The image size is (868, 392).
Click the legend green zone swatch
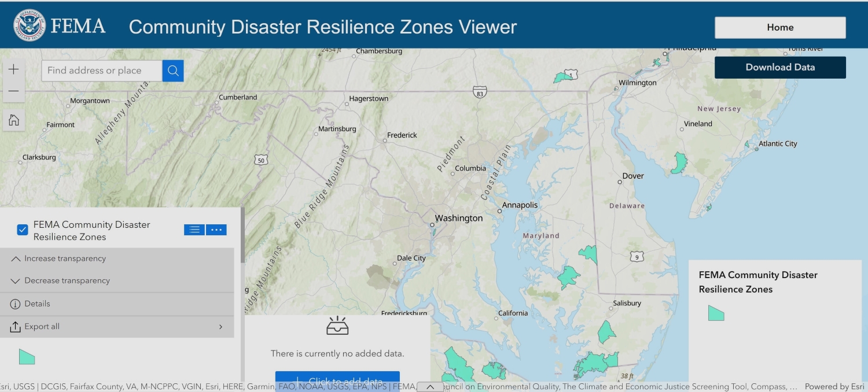click(716, 313)
